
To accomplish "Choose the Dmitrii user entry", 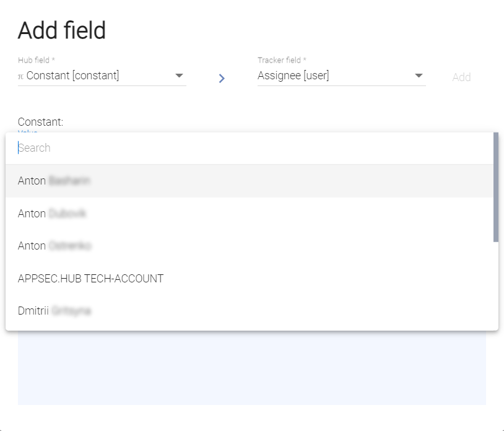I will [54, 311].
